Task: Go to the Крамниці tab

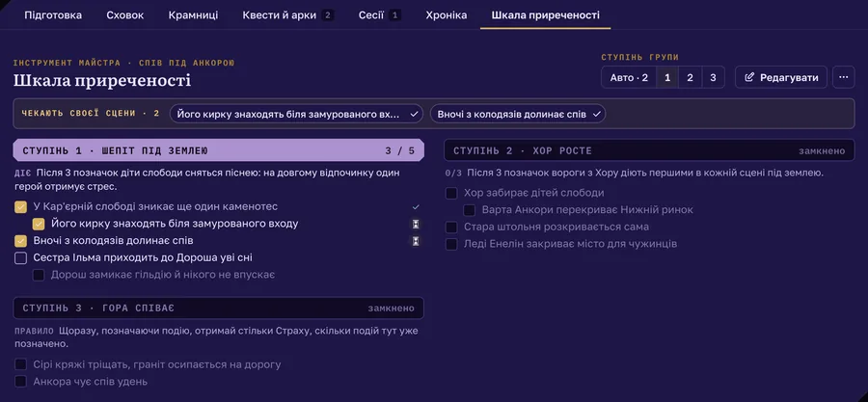Action: point(193,14)
